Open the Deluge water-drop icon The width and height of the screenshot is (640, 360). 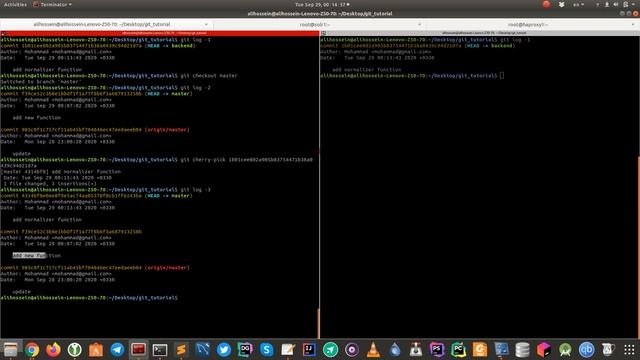coord(395,350)
